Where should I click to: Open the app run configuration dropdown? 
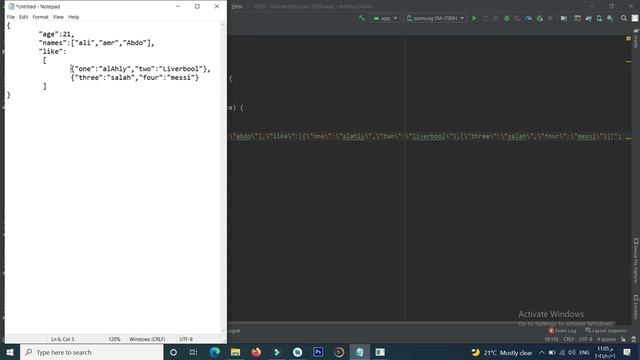pos(385,18)
